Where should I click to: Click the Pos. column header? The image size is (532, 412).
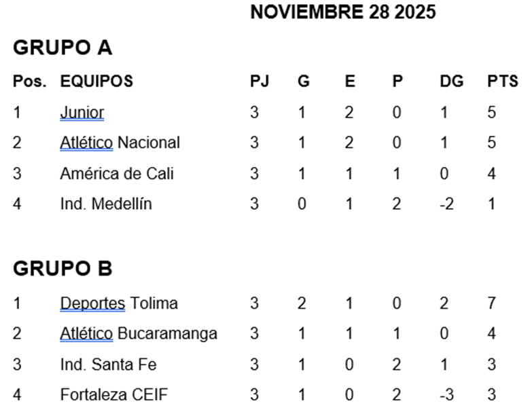(x=30, y=81)
